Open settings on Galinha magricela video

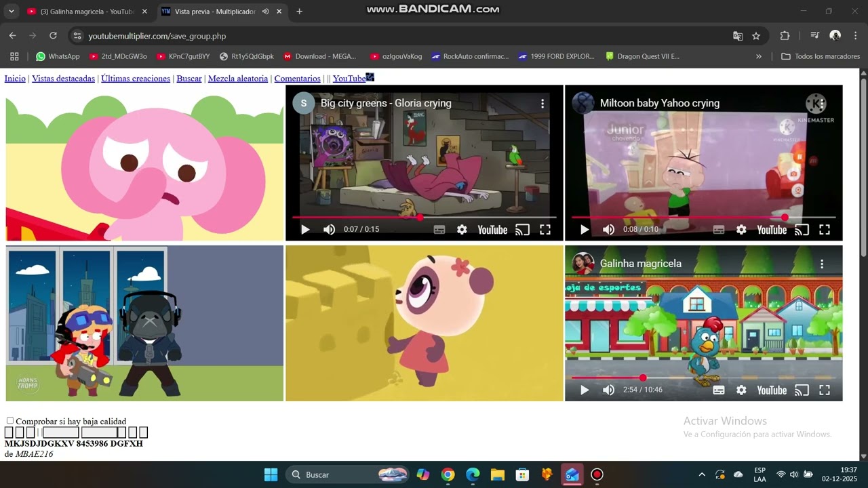click(x=741, y=390)
